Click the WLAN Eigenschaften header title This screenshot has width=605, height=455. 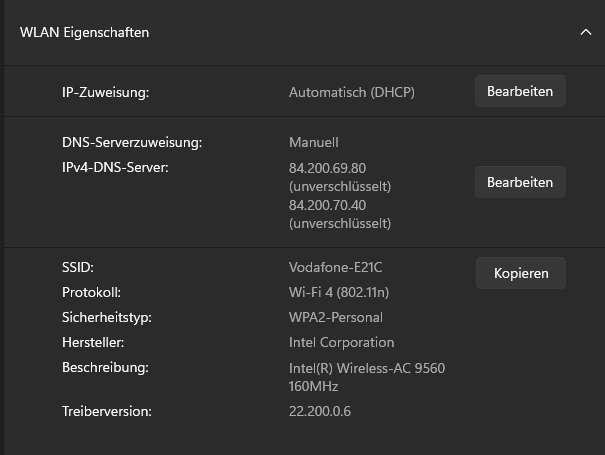pos(84,32)
